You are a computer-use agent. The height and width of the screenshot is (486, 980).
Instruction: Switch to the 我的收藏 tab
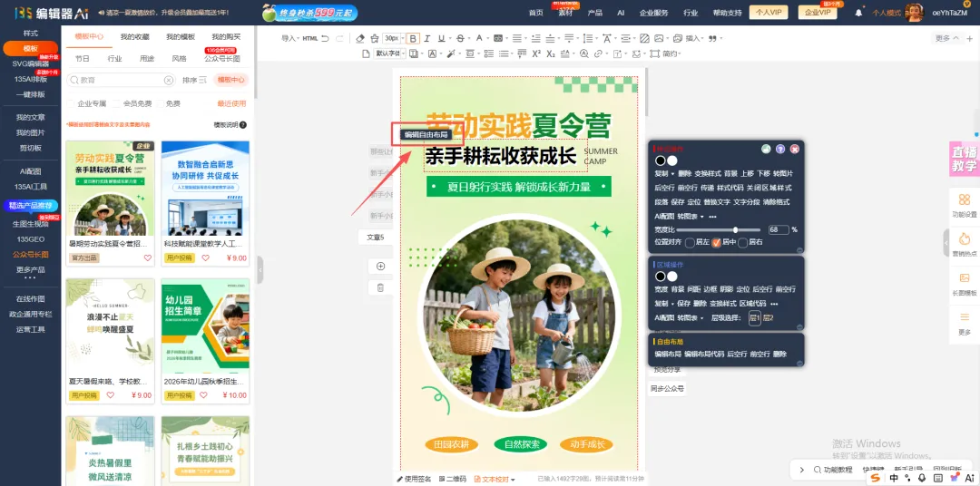click(x=135, y=37)
